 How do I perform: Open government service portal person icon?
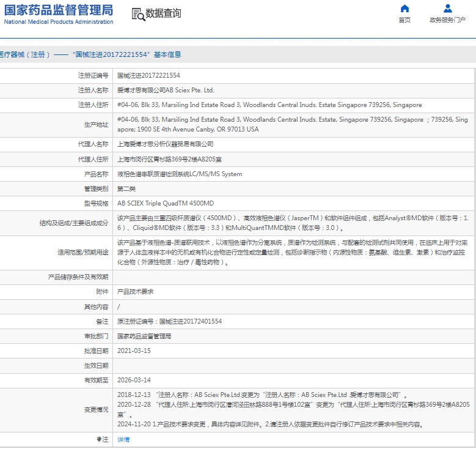447,9
